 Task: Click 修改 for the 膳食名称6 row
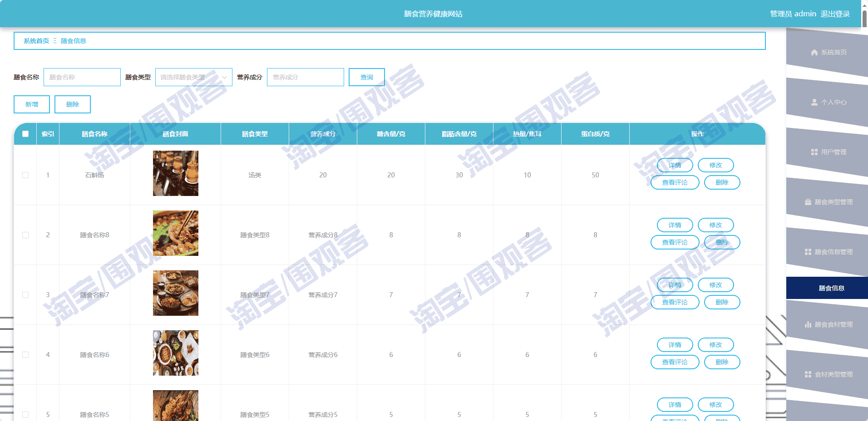pos(716,345)
